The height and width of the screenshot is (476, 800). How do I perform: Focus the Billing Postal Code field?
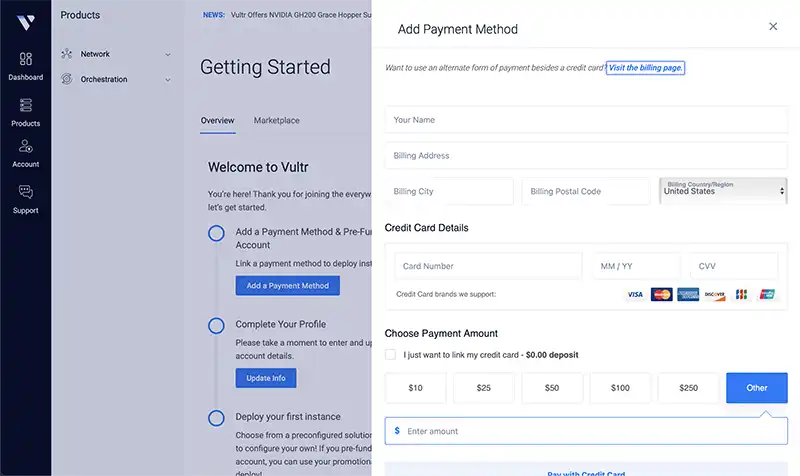click(586, 191)
